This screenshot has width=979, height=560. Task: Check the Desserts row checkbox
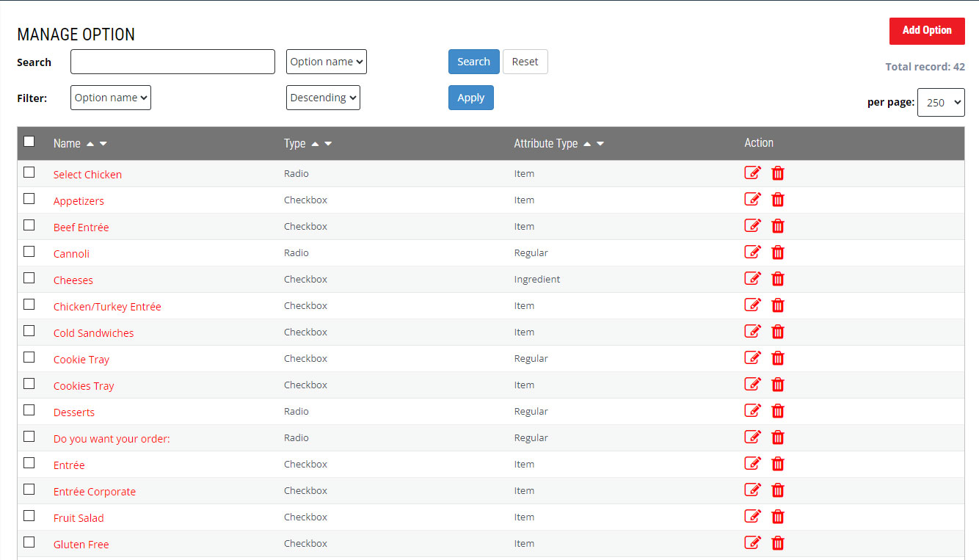[29, 410]
